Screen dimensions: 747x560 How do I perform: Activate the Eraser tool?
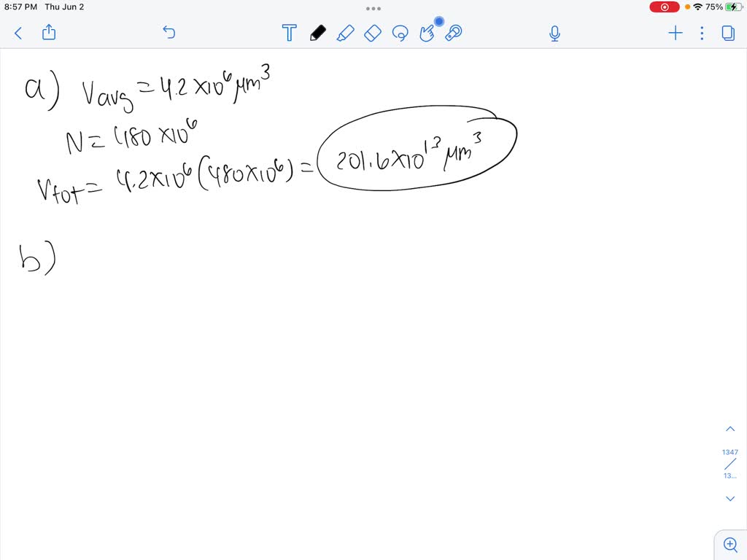tap(373, 33)
